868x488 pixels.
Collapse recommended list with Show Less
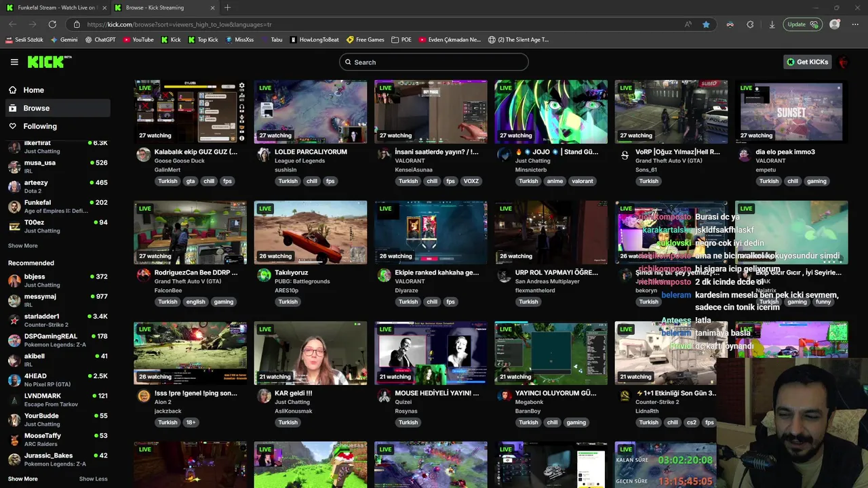click(93, 479)
